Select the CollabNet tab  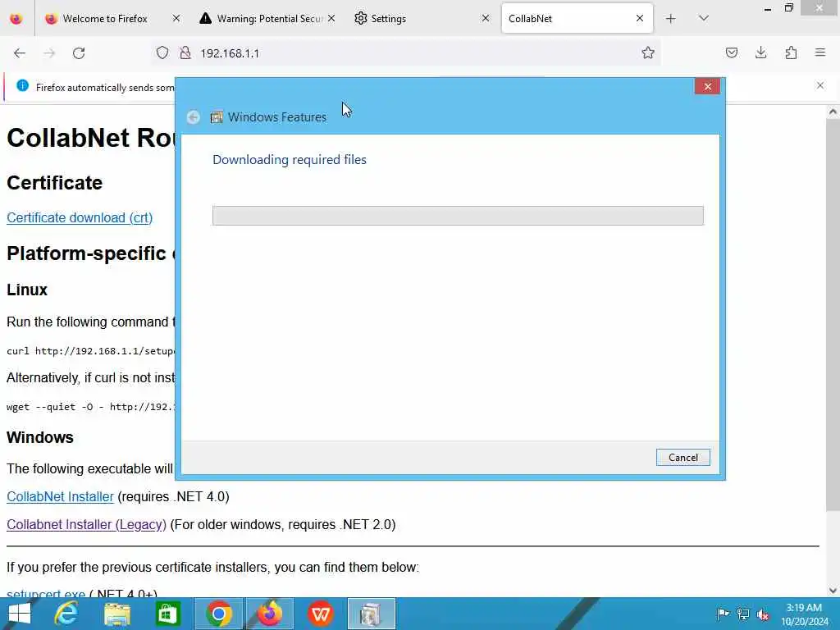click(x=568, y=19)
